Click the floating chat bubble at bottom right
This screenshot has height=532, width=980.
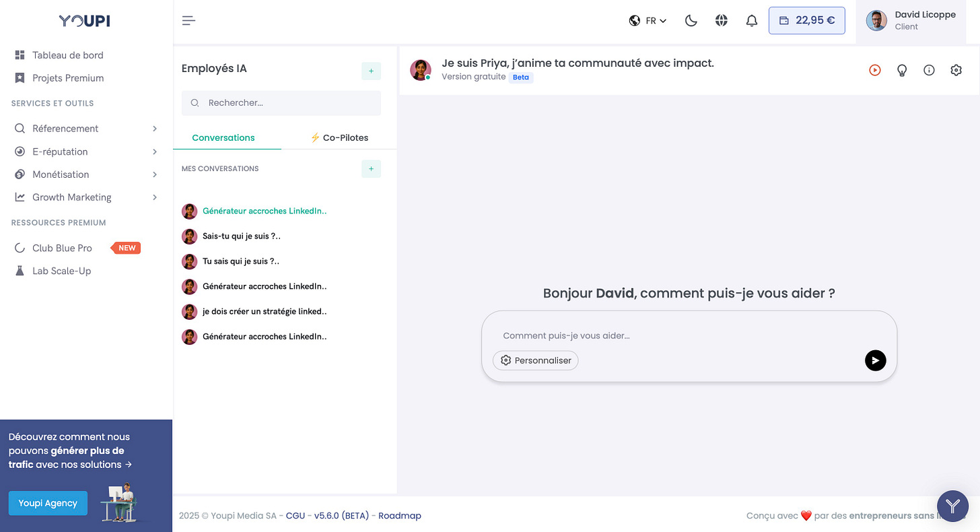pyautogui.click(x=952, y=506)
